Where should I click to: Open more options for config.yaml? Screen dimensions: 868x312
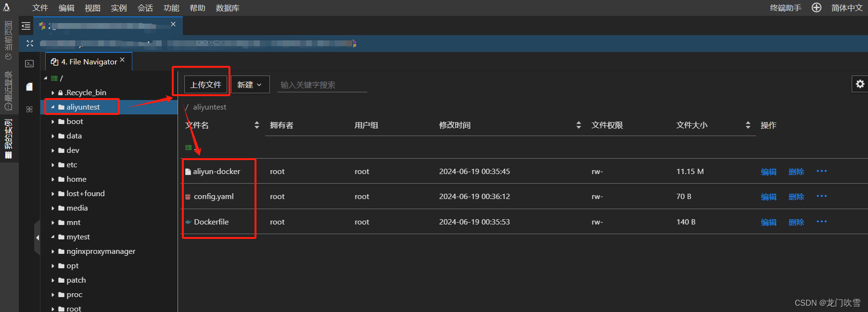coord(822,196)
